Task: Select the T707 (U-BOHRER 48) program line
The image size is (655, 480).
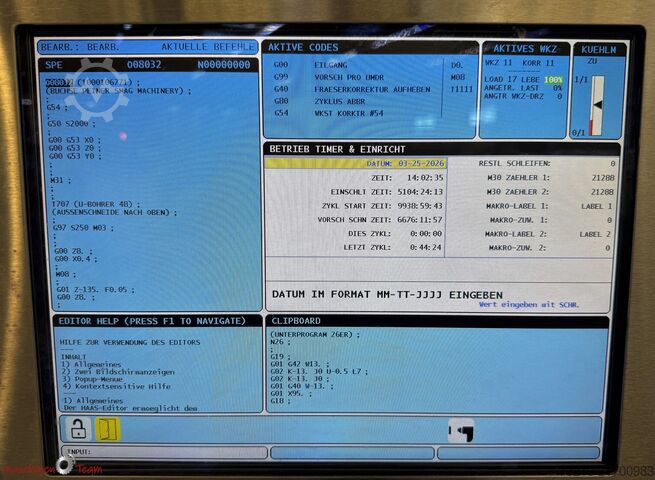Action: click(x=93, y=204)
